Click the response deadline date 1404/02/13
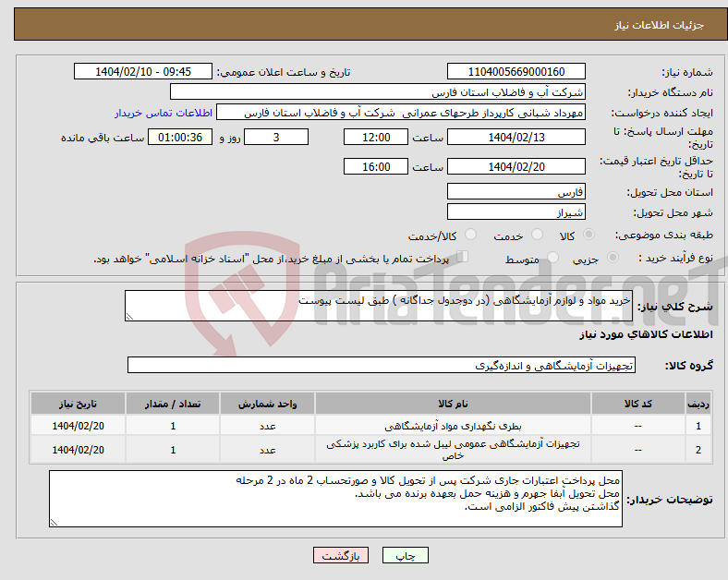This screenshot has height=580, width=728. (x=516, y=137)
